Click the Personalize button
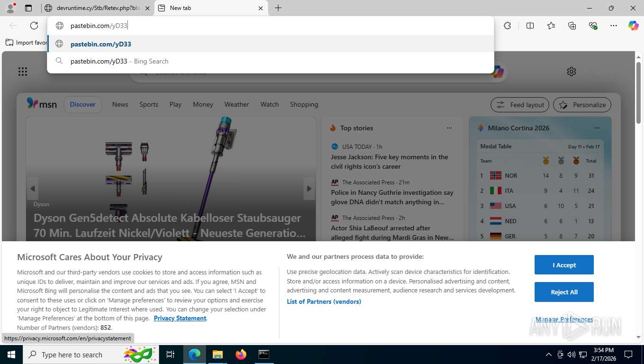The width and height of the screenshot is (644, 364). click(582, 105)
